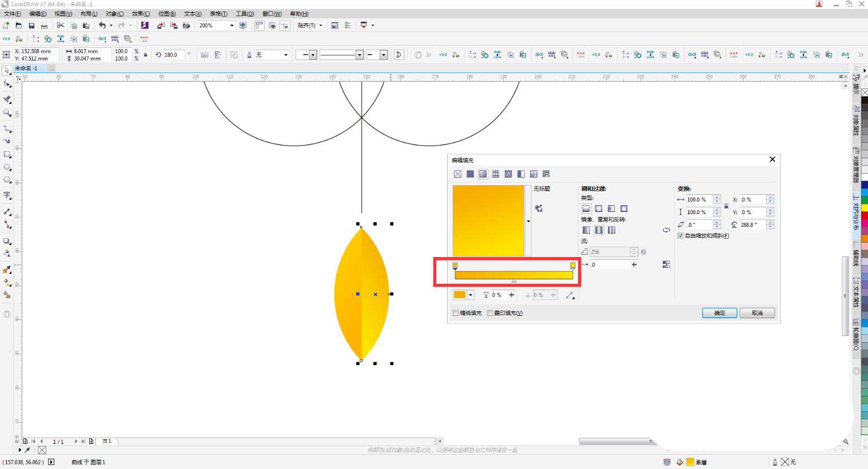Open the zoom level 200% dropdown

click(232, 26)
